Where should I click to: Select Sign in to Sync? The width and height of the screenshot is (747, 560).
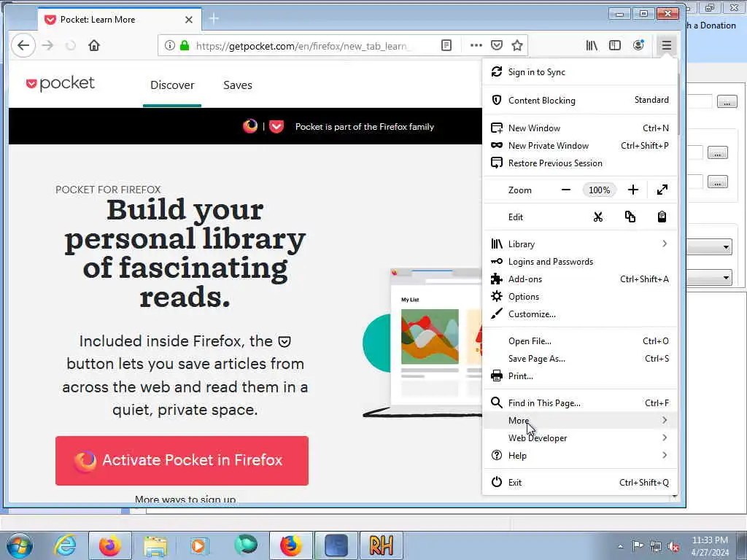(579, 72)
